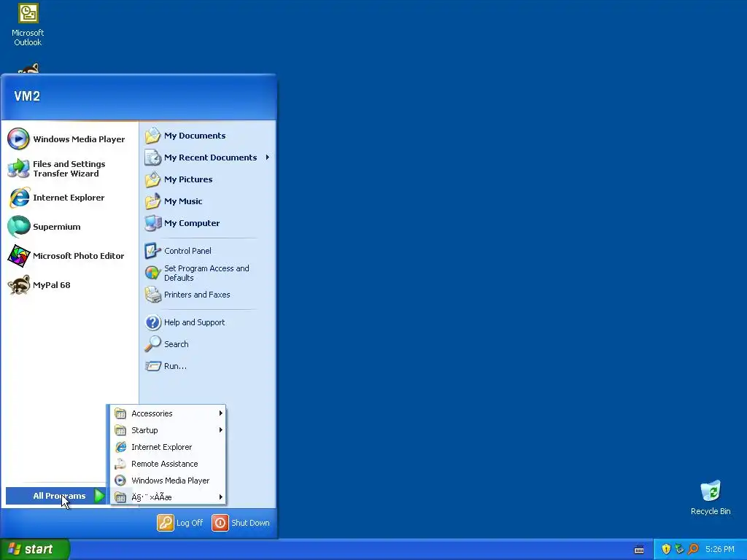Screen dimensions: 747x560
Task: Expand the Startup program folder
Action: [x=169, y=430]
